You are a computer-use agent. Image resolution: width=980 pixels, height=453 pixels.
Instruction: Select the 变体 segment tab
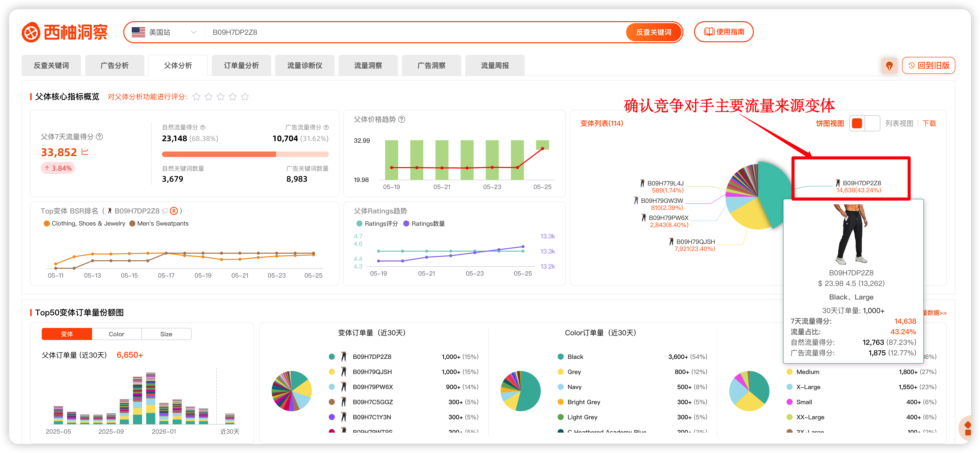[x=67, y=334]
